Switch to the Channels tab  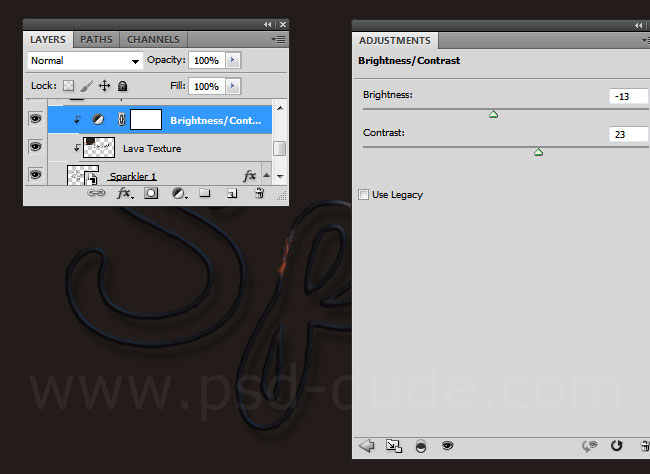coord(153,40)
